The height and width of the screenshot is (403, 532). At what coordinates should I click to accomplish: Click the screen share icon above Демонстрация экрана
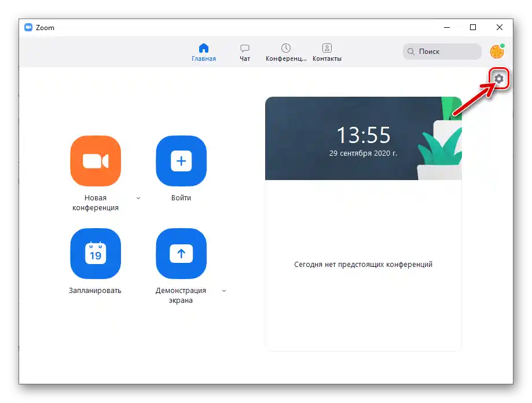point(181,254)
